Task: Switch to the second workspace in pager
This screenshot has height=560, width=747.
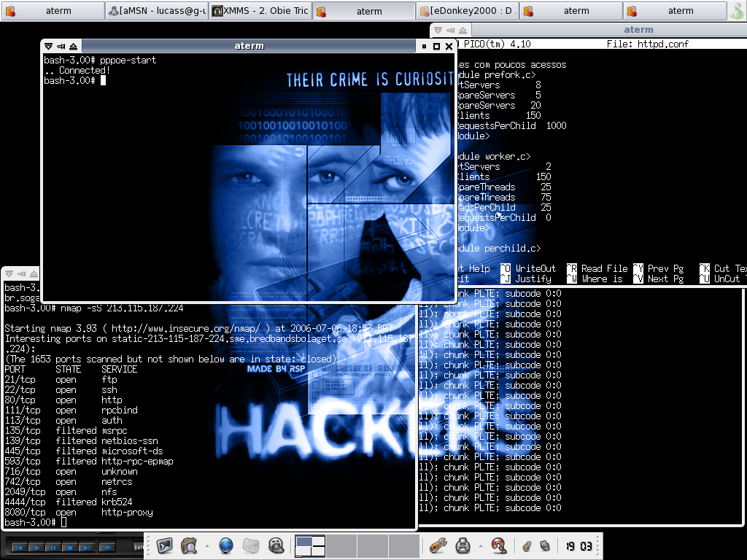Action: (341, 545)
